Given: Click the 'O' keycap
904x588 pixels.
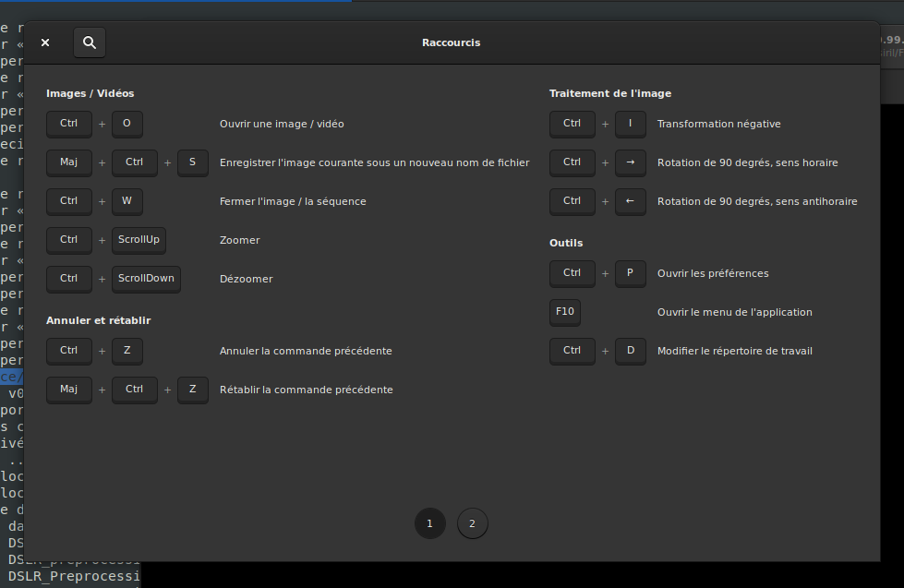Looking at the screenshot, I should click(127, 124).
